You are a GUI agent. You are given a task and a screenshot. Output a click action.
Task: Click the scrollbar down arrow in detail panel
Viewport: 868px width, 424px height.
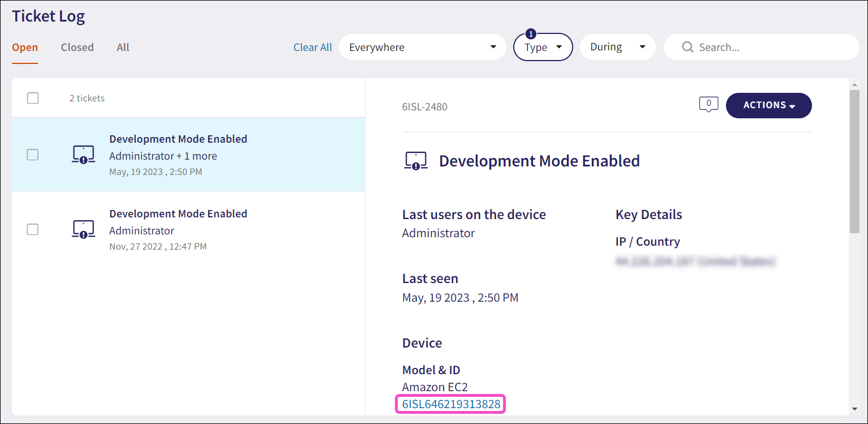[x=854, y=409]
